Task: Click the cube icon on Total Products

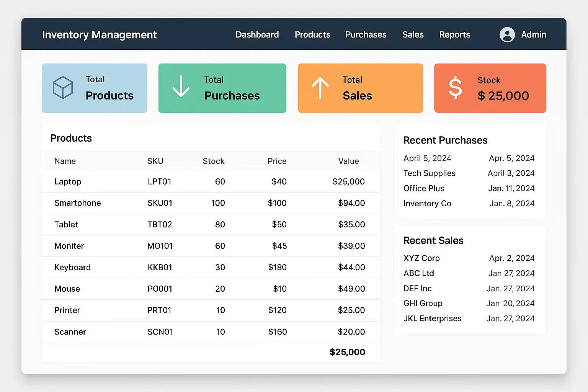Action: 63,88
